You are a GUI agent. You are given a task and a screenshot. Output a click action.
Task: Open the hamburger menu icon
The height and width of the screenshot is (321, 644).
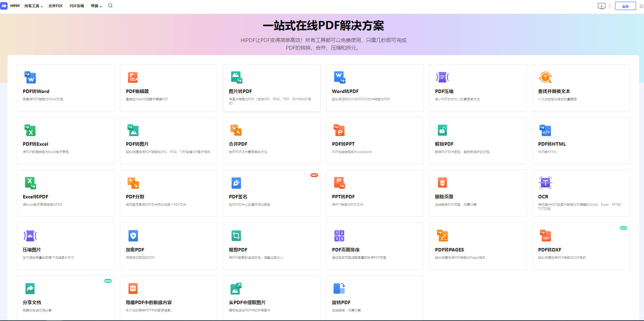[x=641, y=6]
